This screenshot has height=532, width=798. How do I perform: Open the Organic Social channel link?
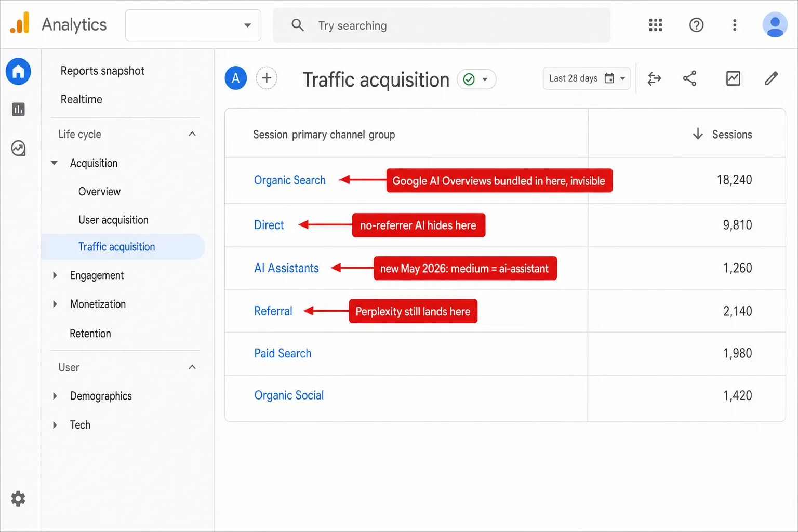(x=289, y=395)
